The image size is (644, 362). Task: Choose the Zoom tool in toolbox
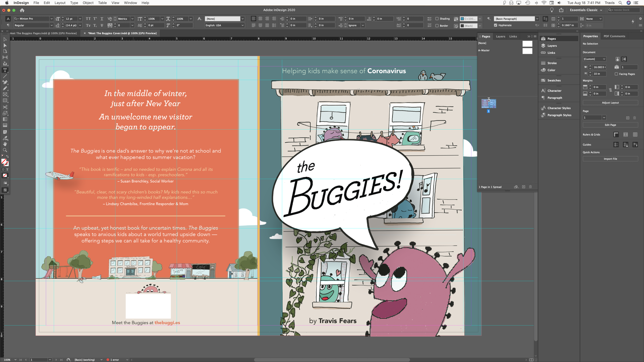5,150
